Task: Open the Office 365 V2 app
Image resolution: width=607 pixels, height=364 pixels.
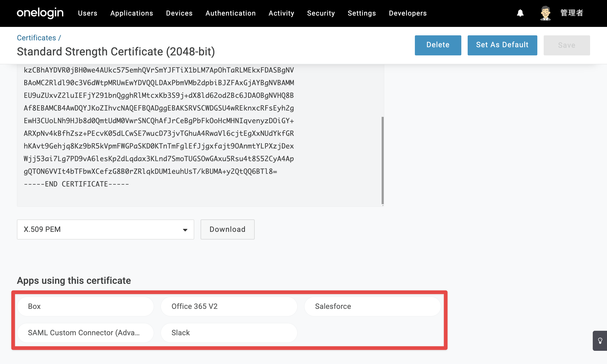Action: click(x=229, y=306)
